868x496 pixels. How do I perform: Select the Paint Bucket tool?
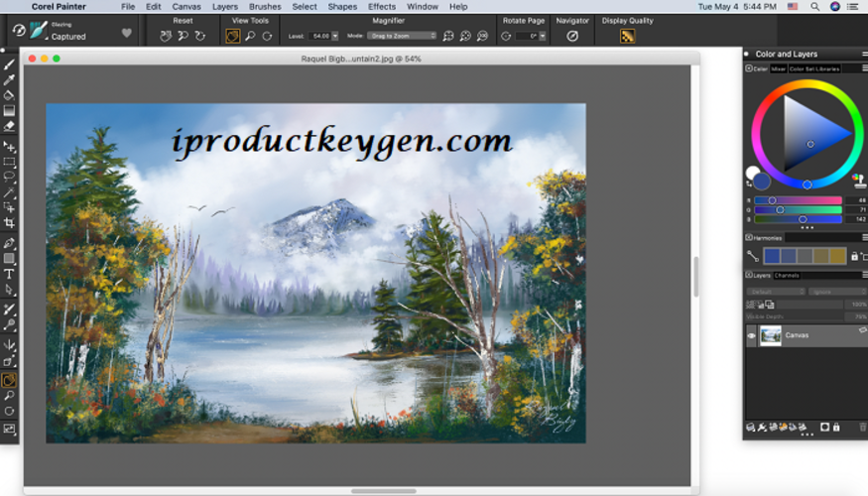tap(9, 95)
